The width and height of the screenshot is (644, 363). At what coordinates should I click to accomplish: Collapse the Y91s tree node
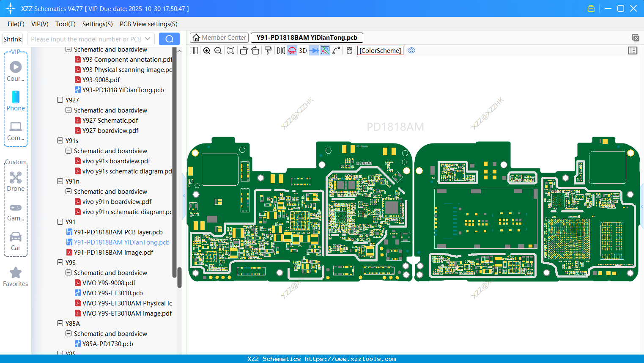pyautogui.click(x=60, y=140)
